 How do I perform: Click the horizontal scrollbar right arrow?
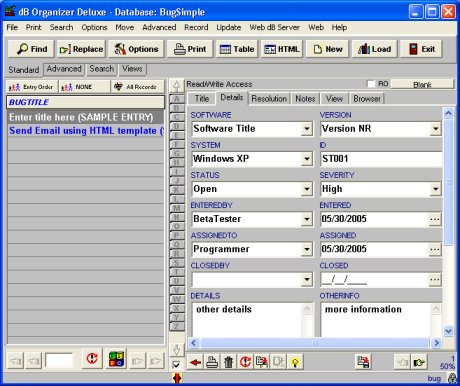(436, 343)
